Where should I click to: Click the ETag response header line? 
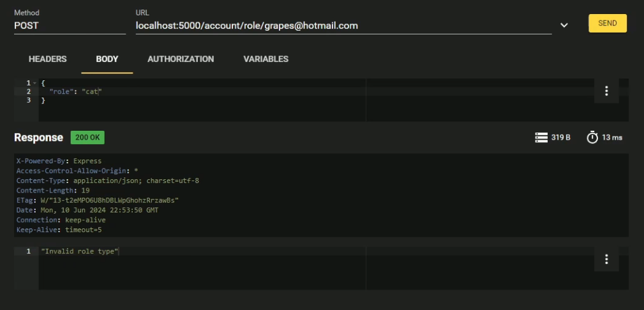click(97, 200)
